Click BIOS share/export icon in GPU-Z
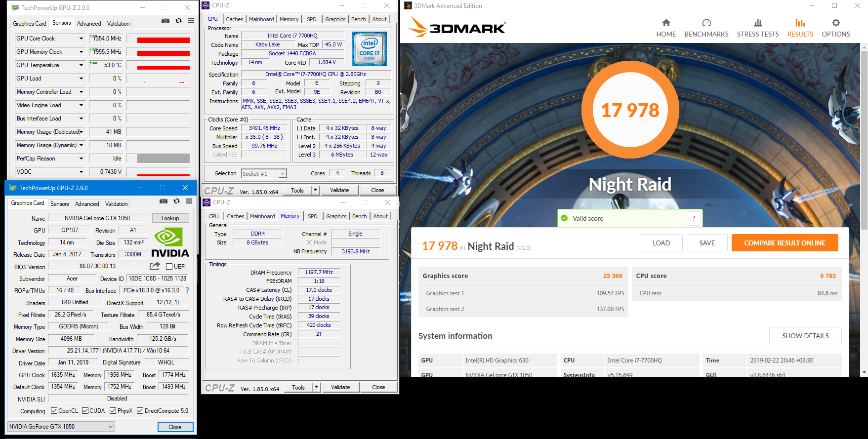 [155, 266]
